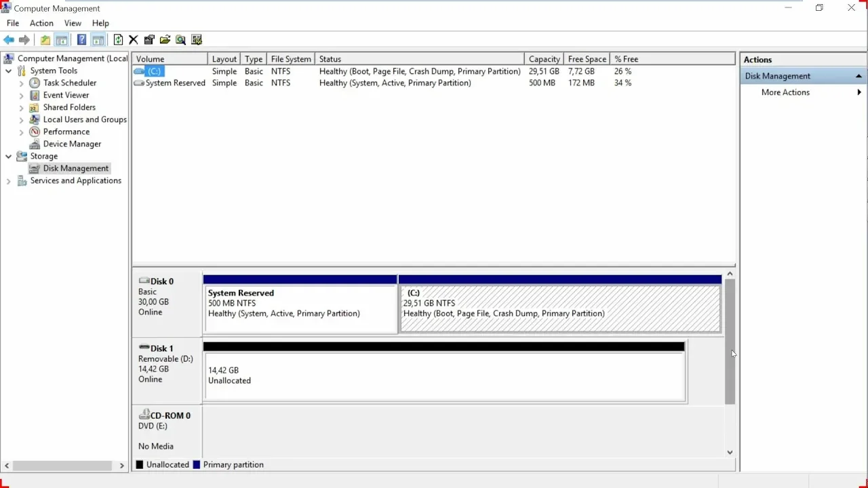The width and height of the screenshot is (868, 488).
Task: Click the Performance icon in tree
Action: [x=35, y=131]
